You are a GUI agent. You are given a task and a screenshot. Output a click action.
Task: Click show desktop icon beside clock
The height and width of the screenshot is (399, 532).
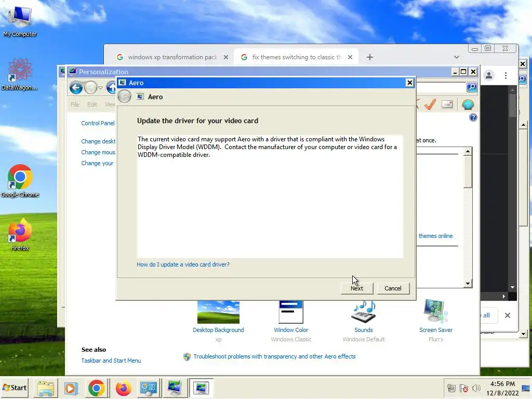click(x=526, y=388)
